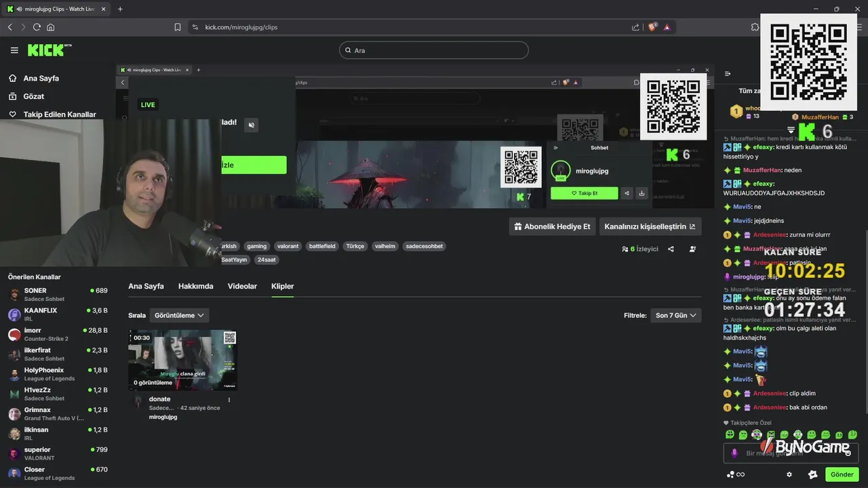Collapse the chat panel
Image resolution: width=868 pixels, height=488 pixels.
point(728,74)
